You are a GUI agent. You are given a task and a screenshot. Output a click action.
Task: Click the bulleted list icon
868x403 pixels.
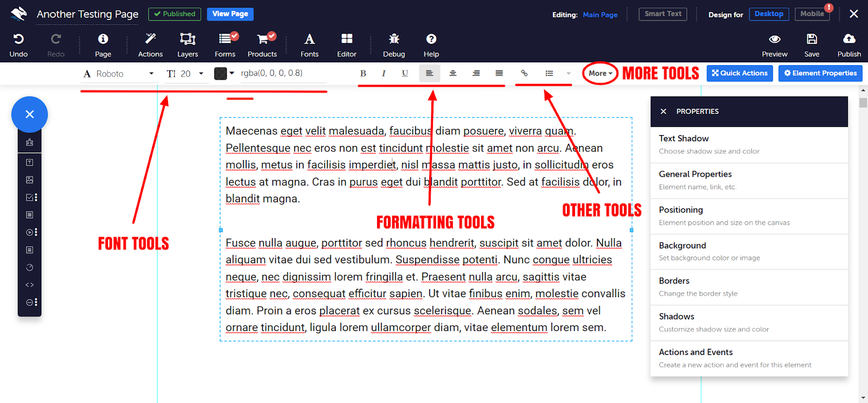(x=549, y=73)
